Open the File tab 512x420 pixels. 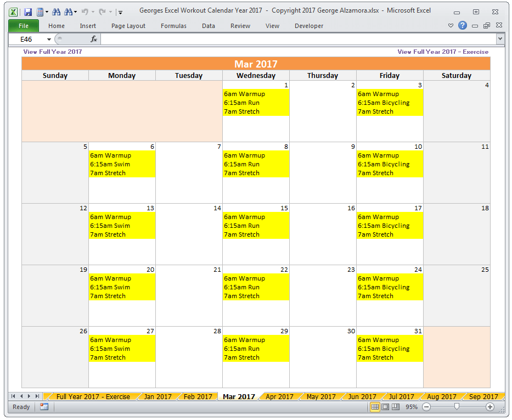click(23, 26)
